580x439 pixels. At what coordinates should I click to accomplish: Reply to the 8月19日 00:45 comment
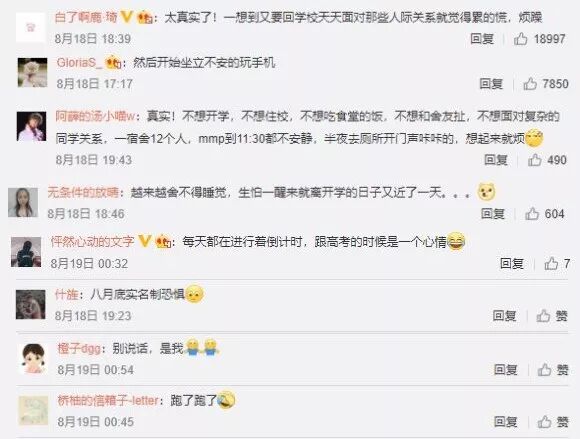(506, 421)
